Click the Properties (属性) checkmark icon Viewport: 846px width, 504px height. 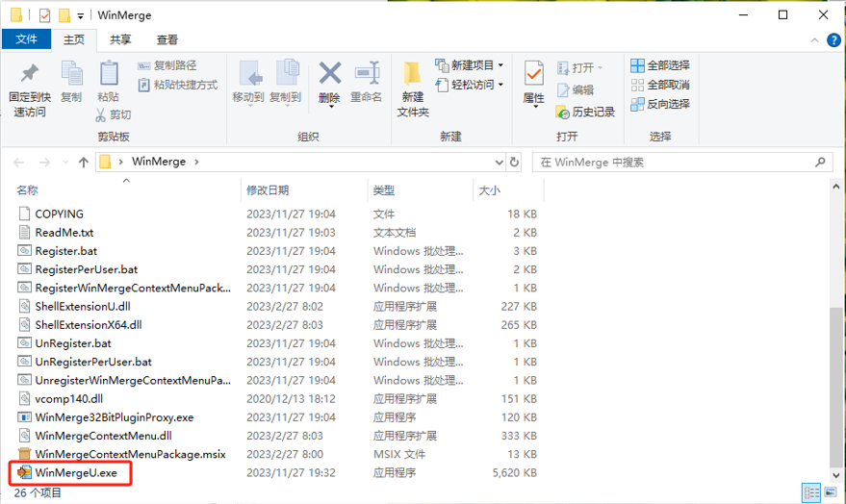click(x=533, y=73)
